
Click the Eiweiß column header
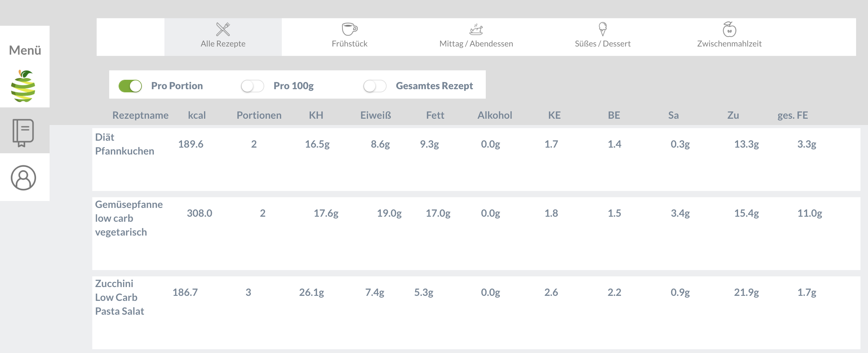[375, 115]
